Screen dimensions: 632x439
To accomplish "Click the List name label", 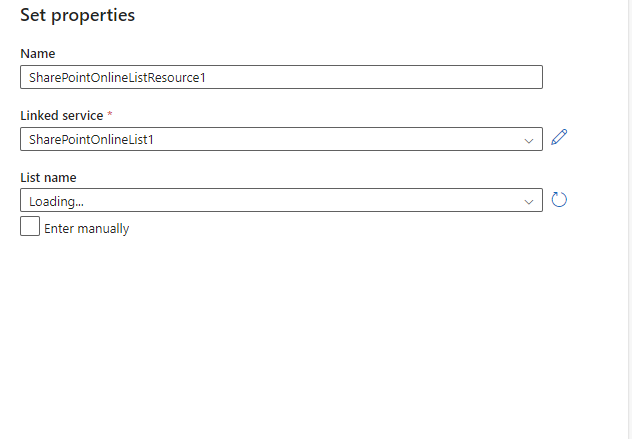I will pos(48,178).
